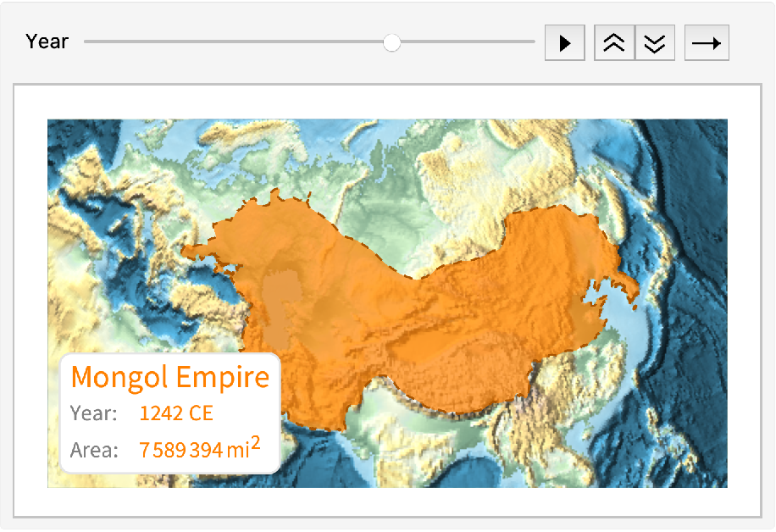Click the dark blue ocean east of the empire
This screenshot has height=532, width=776.
(686, 254)
